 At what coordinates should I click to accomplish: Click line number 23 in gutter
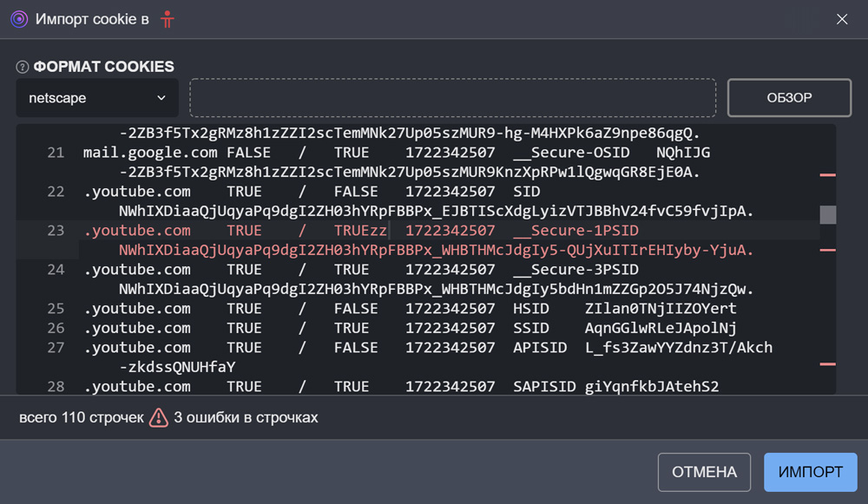pyautogui.click(x=56, y=231)
